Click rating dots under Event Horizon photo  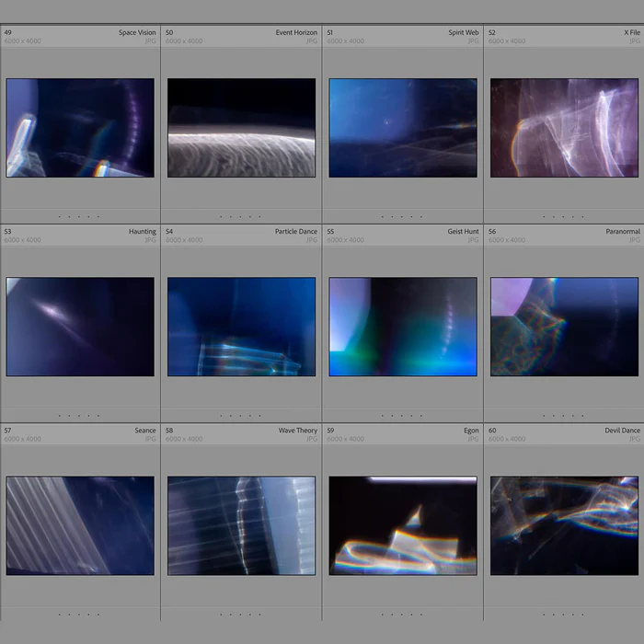[x=241, y=217]
